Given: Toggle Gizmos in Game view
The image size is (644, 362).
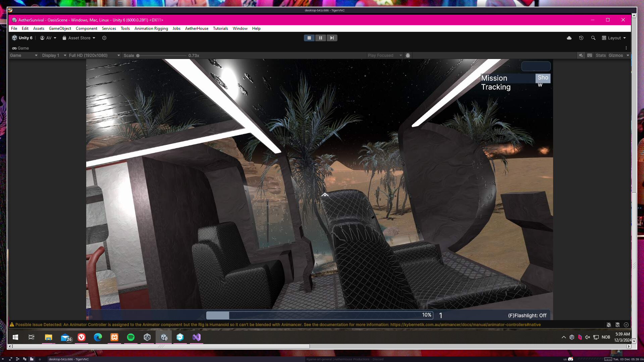Looking at the screenshot, I should pos(615,55).
